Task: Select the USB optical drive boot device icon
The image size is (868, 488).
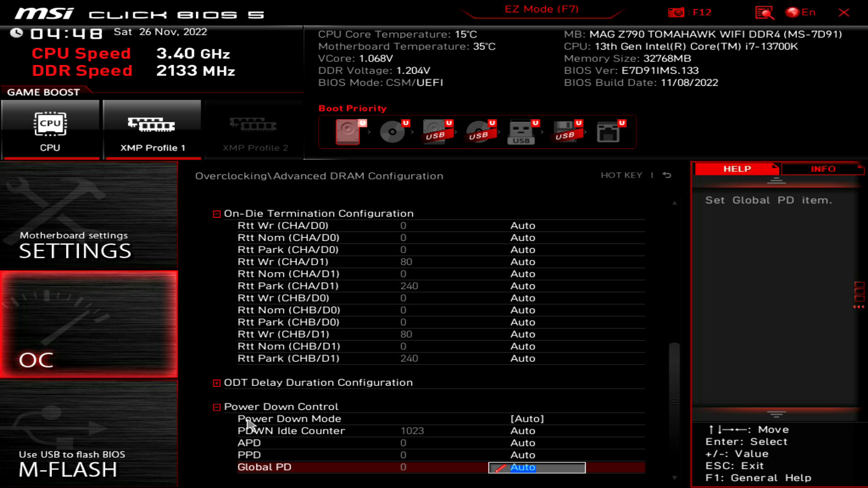Action: (x=480, y=131)
